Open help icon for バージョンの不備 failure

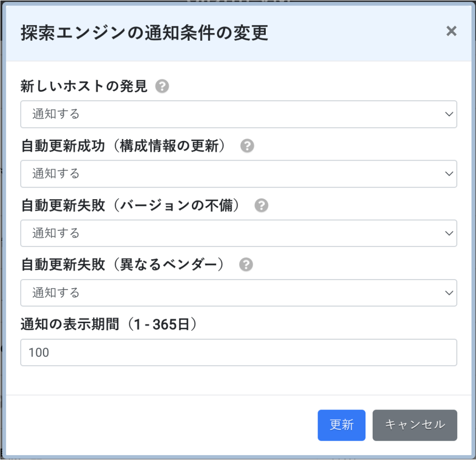point(261,205)
